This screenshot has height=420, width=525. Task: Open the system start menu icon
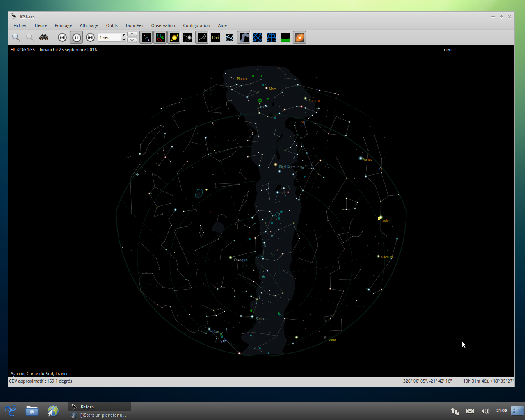10,411
